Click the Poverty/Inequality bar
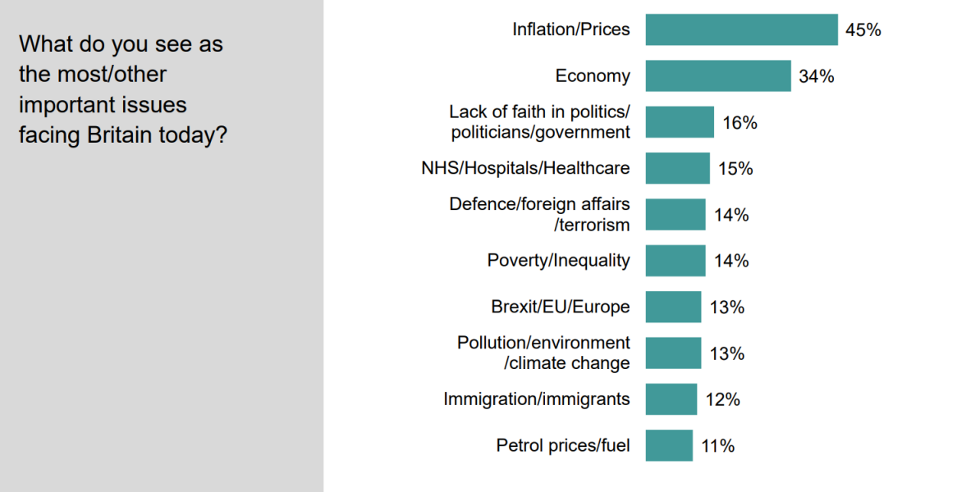 [675, 261]
